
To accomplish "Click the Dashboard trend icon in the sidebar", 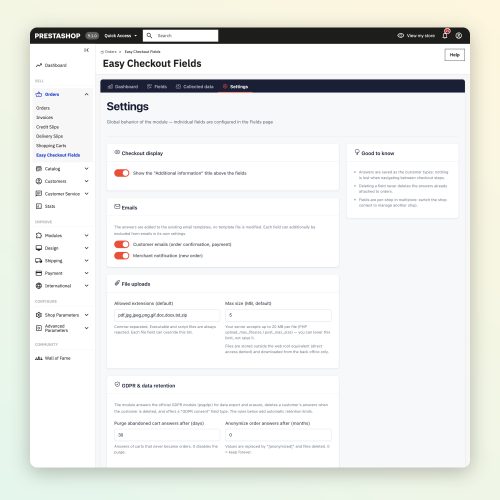I will tap(39, 65).
